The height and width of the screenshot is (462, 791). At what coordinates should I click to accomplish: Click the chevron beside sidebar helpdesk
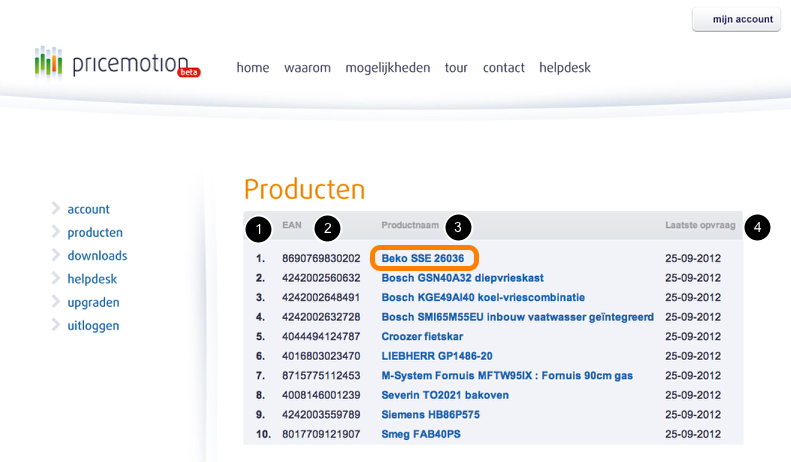55,277
